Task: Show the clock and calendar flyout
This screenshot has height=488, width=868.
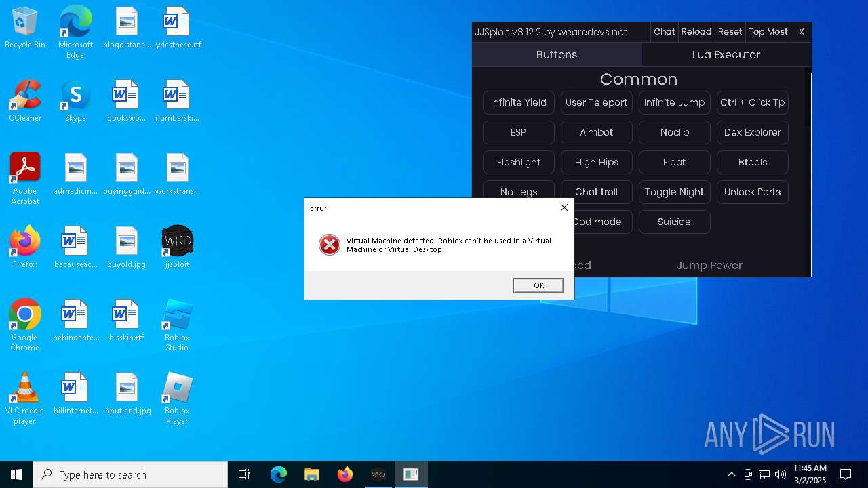Action: (810, 474)
